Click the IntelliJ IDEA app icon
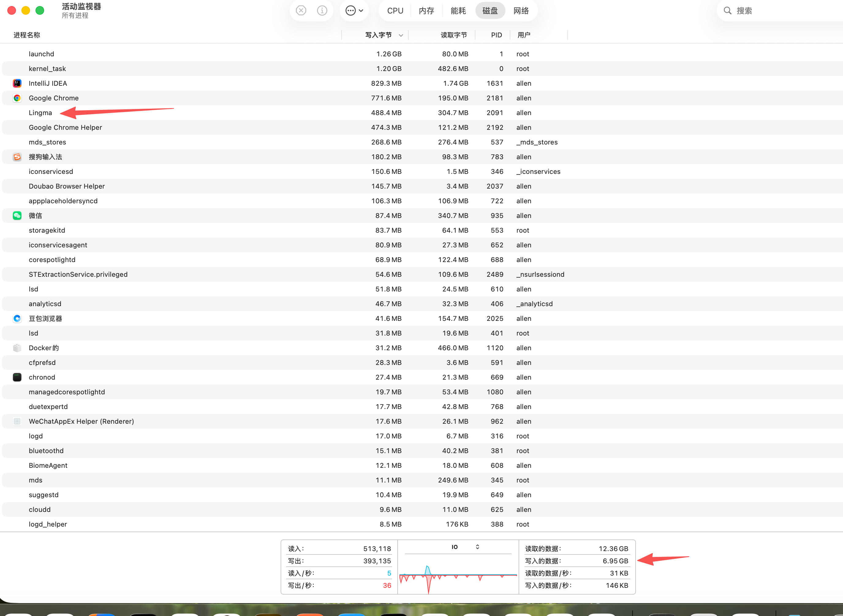This screenshot has height=616, width=843. coord(17,83)
